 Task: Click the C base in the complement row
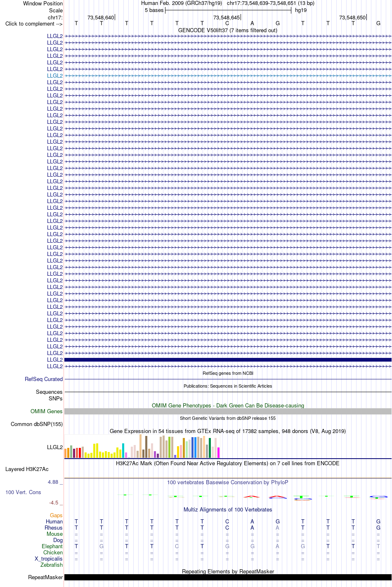[227, 23]
